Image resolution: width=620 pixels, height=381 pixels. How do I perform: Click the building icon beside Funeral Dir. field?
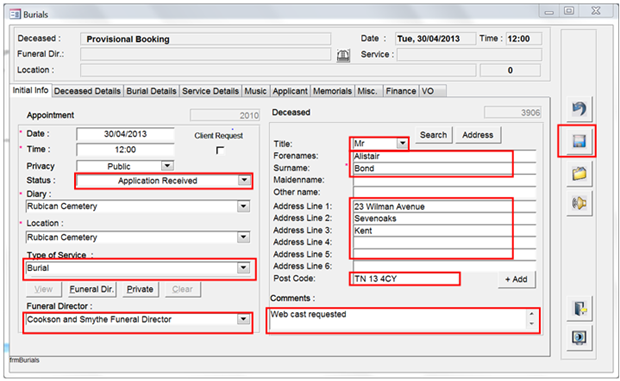pos(343,55)
